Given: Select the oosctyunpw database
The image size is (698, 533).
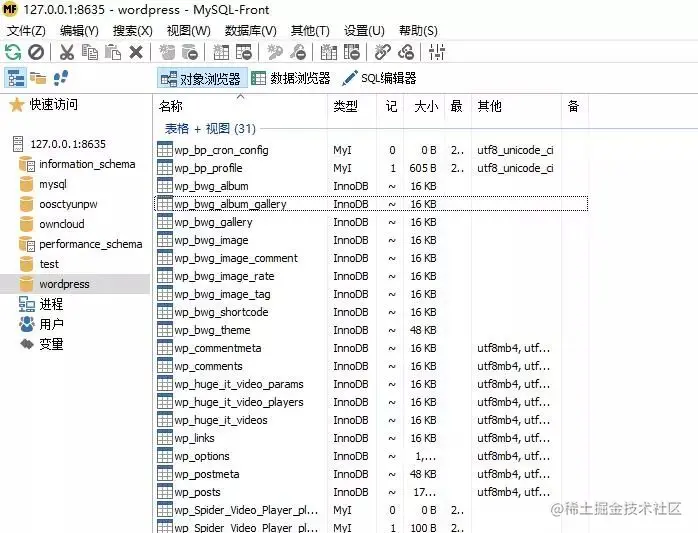Looking at the screenshot, I should point(68,204).
